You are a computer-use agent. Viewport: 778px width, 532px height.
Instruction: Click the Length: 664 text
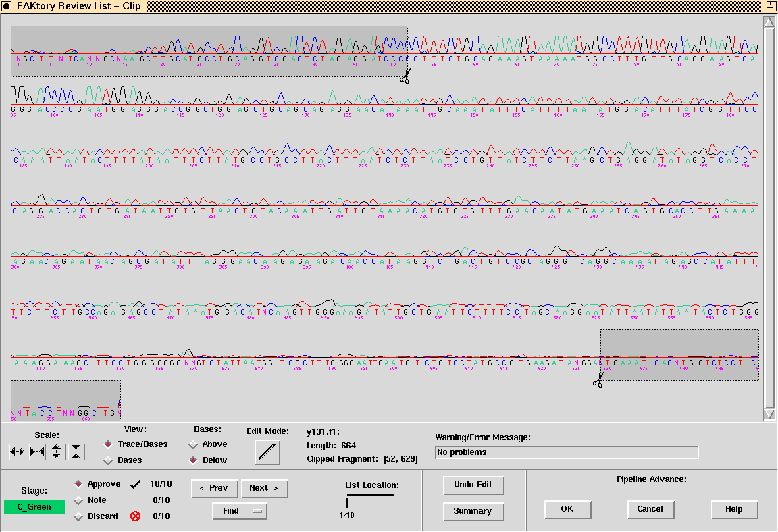pyautogui.click(x=331, y=445)
